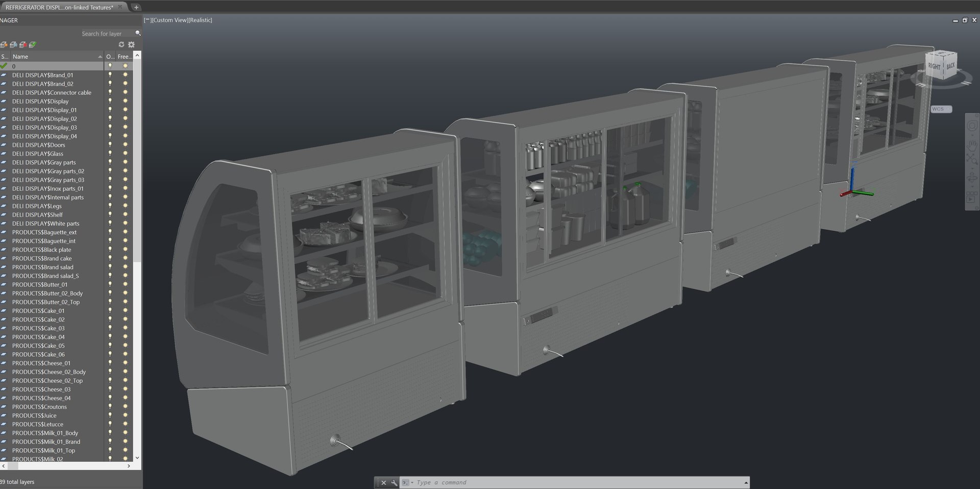
Task: Click the On column header in layer list
Action: [x=110, y=57]
